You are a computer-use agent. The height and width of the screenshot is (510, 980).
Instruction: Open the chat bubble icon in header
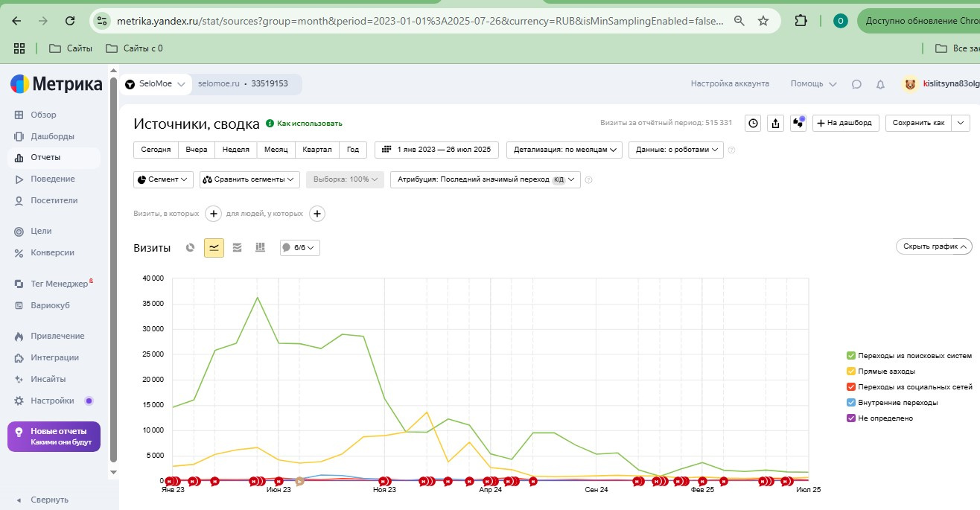pyautogui.click(x=856, y=85)
